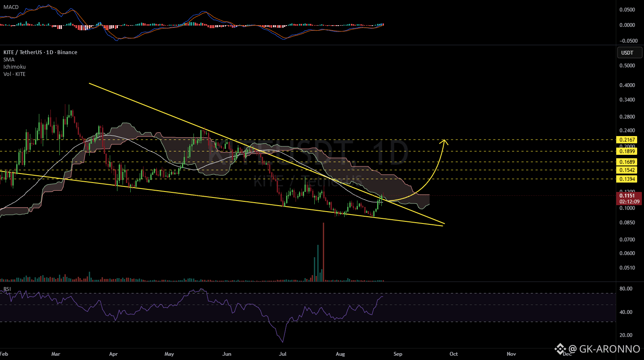
Task: Click the Aug label on time axis
Action: pyautogui.click(x=340, y=354)
